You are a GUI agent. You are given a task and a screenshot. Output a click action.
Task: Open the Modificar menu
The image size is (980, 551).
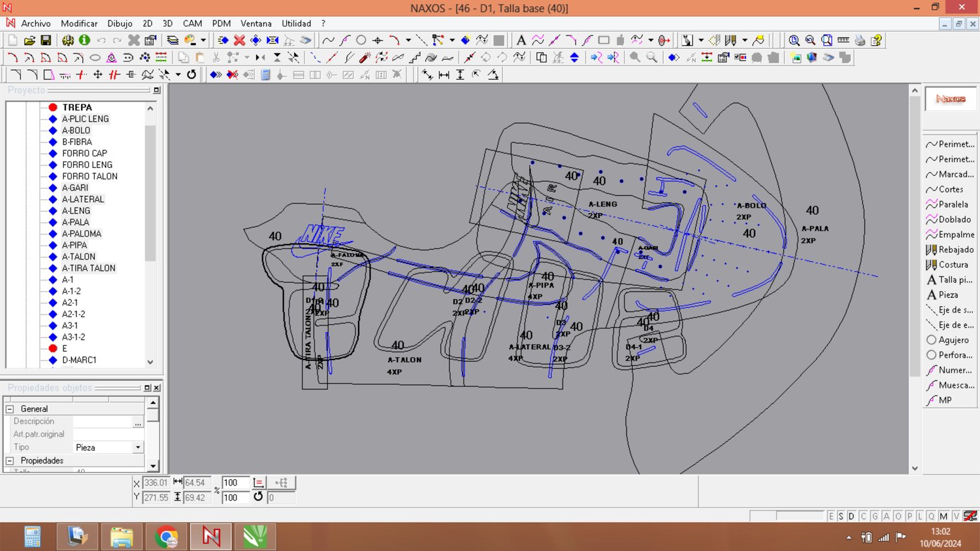(x=79, y=24)
